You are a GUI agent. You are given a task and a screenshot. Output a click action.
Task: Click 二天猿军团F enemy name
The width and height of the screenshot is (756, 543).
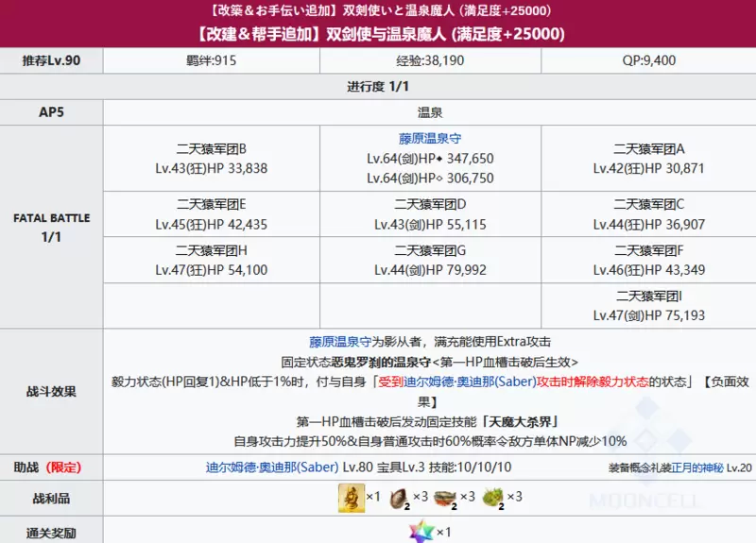(648, 250)
